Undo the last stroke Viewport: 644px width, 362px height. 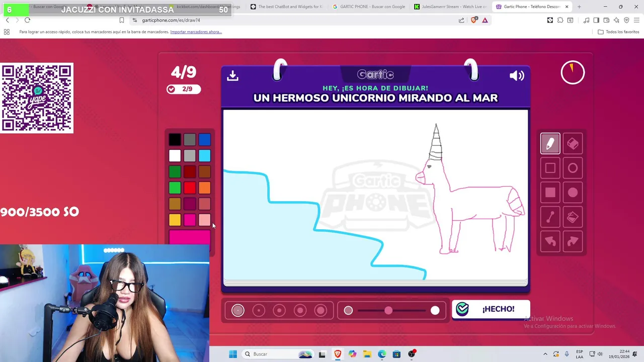coord(550,241)
